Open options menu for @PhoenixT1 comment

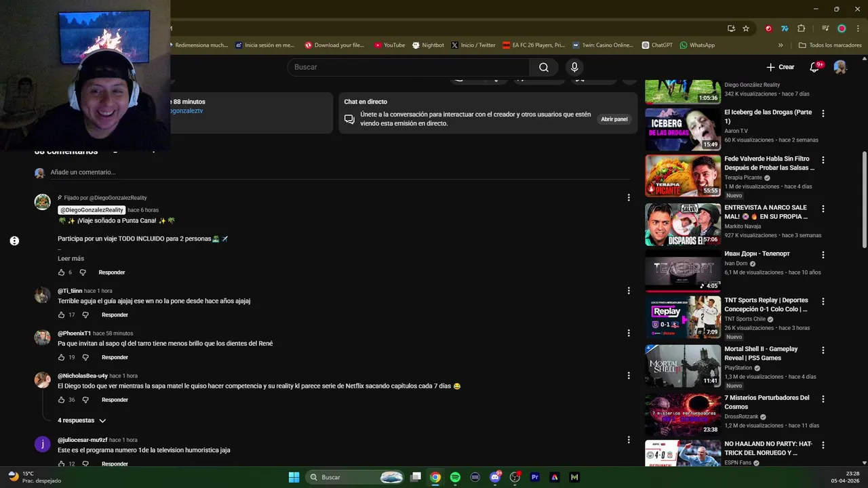629,333
